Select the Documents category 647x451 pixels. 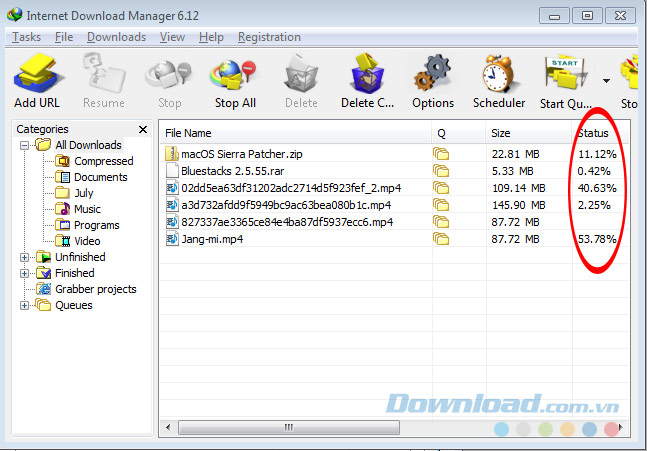pyautogui.click(x=101, y=177)
